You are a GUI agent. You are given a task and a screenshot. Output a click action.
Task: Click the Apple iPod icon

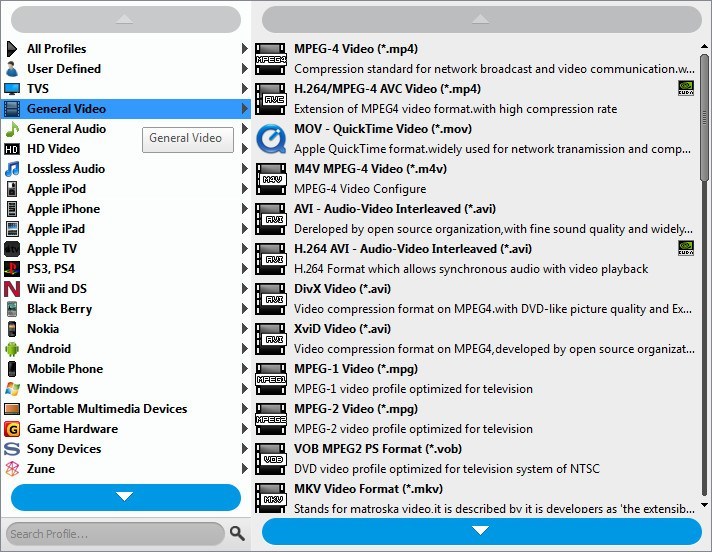coord(12,189)
